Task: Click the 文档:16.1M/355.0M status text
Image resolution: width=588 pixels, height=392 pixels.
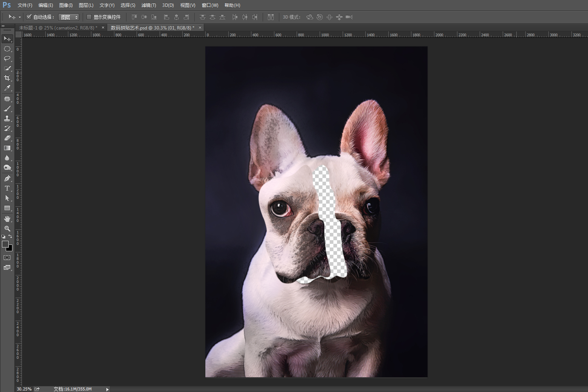Action: 73,389
